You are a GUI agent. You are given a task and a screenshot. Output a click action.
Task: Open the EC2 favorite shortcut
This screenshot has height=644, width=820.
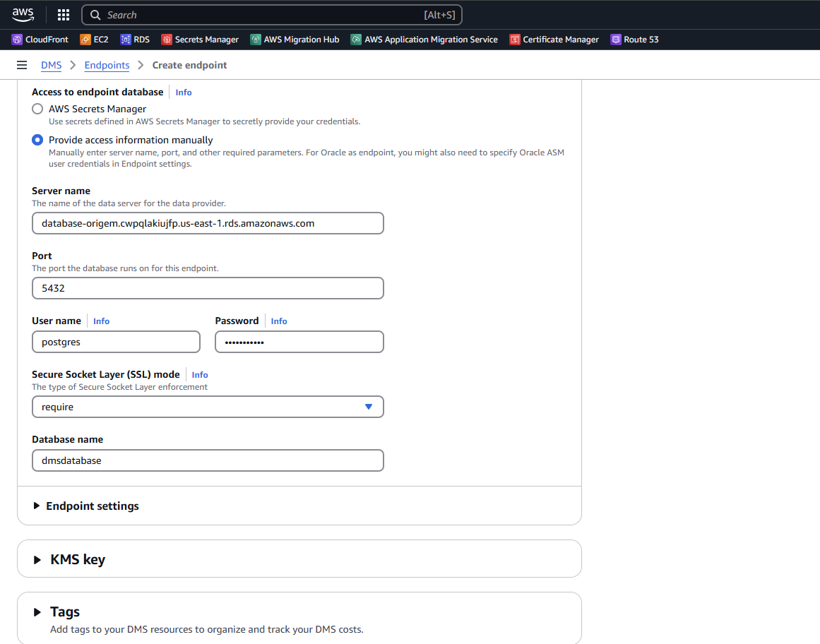pyautogui.click(x=94, y=40)
